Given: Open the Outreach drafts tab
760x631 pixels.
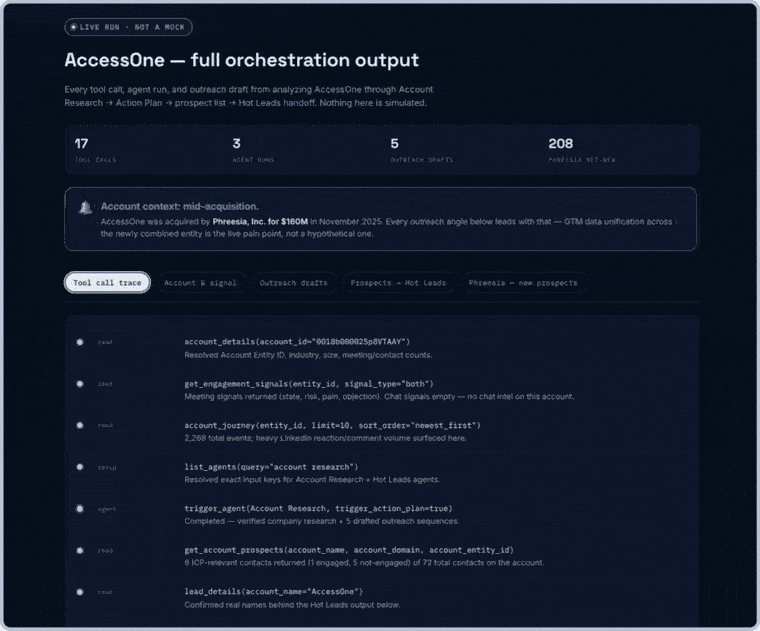Looking at the screenshot, I should pos(294,283).
